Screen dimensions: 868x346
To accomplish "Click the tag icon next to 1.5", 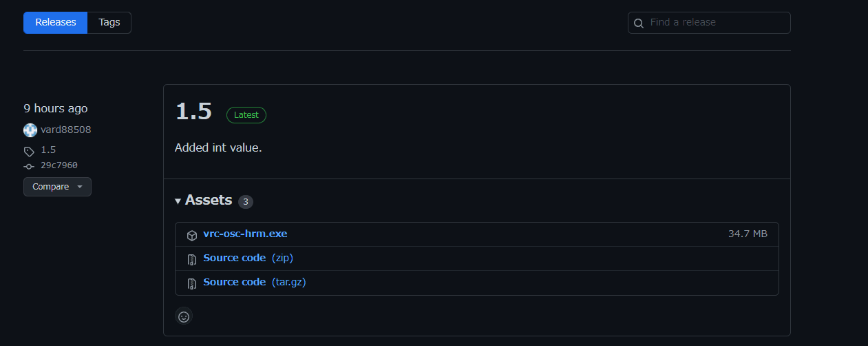I will pyautogui.click(x=29, y=151).
